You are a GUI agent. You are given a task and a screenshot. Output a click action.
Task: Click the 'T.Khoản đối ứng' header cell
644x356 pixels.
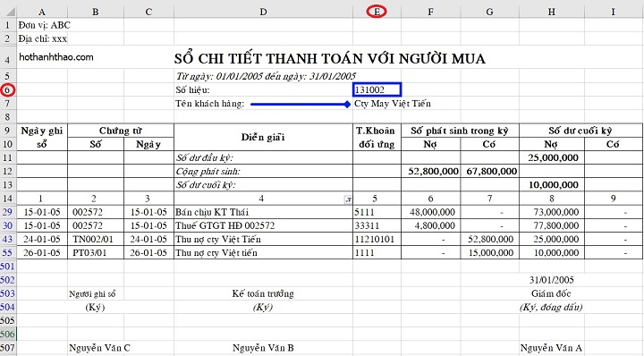tap(377, 137)
